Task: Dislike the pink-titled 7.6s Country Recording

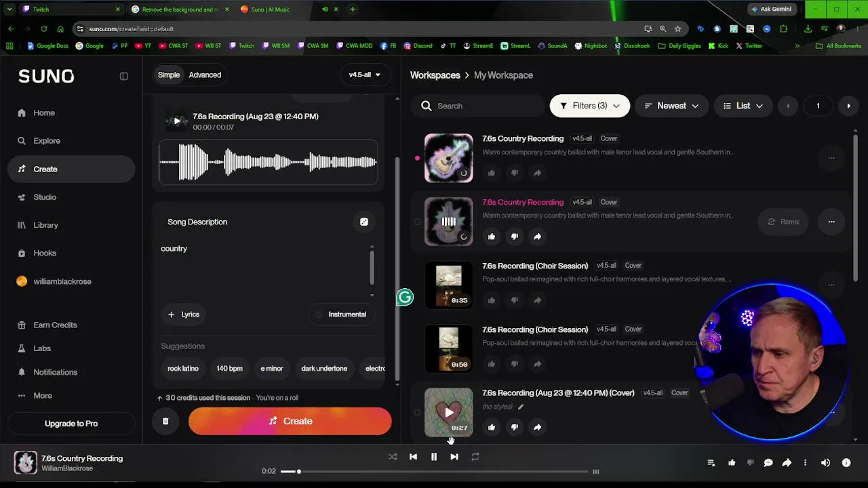Action: 515,237
